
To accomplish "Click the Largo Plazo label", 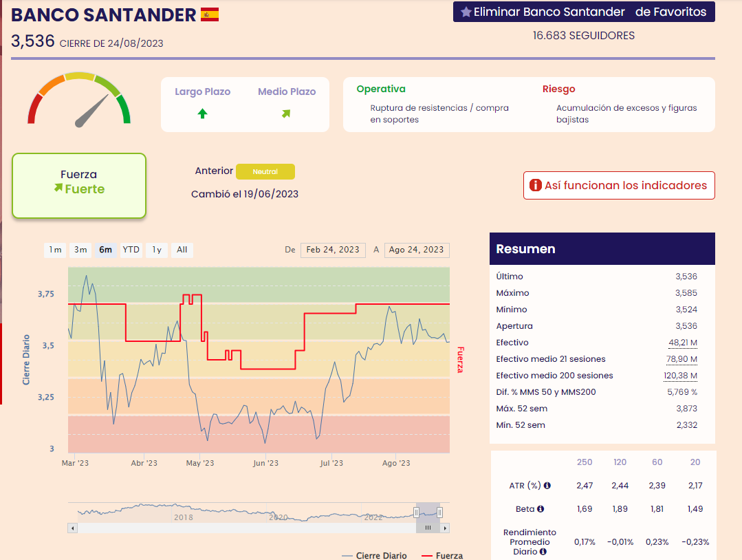I will (203, 91).
